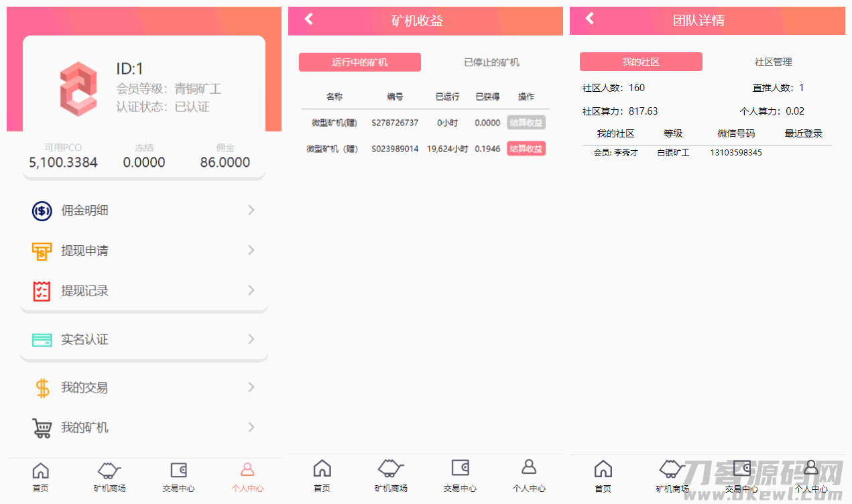Expand the chevron on the 我的矿机 row

pyautogui.click(x=251, y=427)
